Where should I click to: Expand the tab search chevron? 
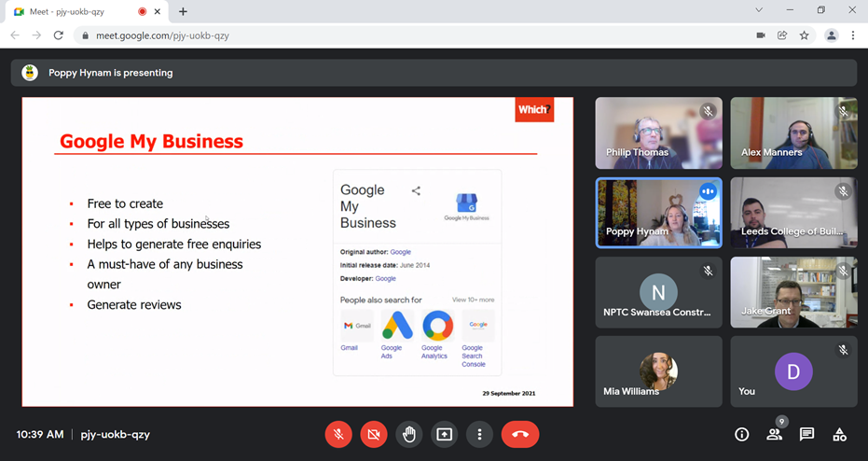tap(759, 10)
